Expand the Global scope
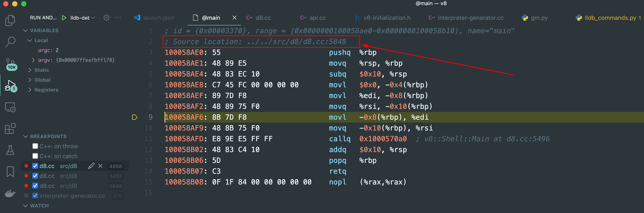Viewport: 644px width, 213px height. point(30,80)
